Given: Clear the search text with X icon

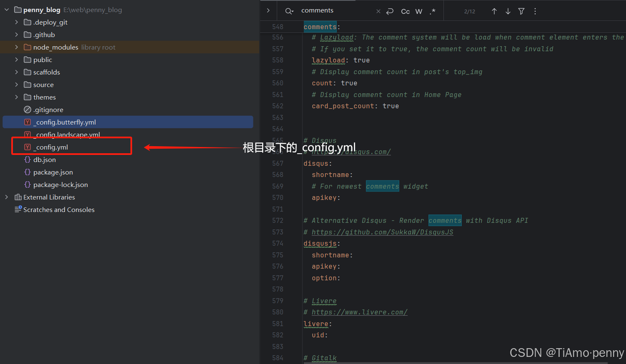Looking at the screenshot, I should 378,11.
